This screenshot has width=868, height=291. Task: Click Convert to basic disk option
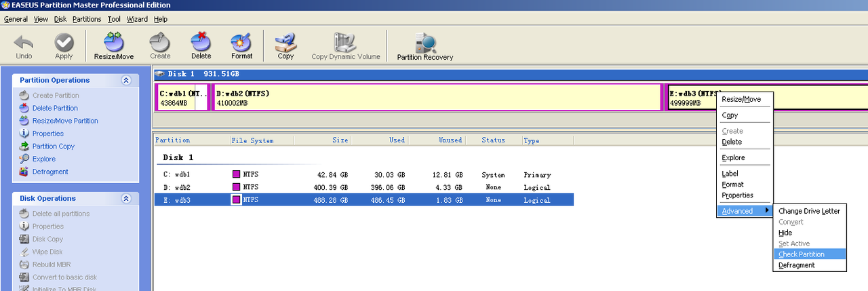(64, 277)
